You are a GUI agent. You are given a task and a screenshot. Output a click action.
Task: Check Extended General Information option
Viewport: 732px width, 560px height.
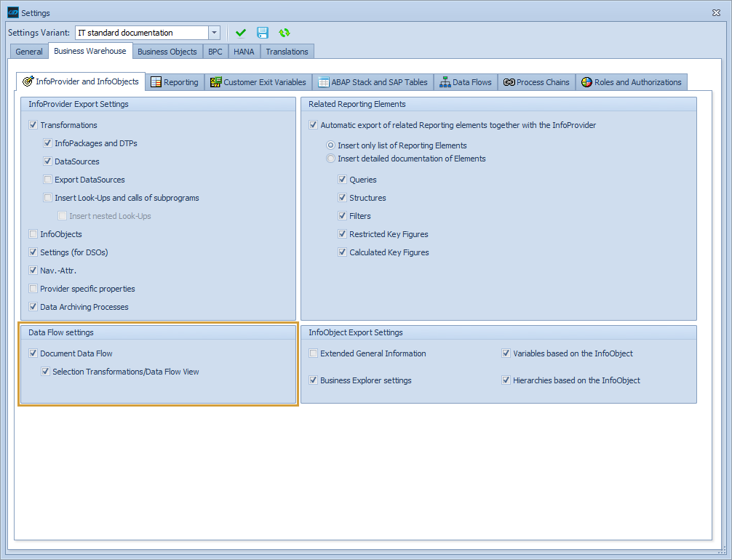314,353
